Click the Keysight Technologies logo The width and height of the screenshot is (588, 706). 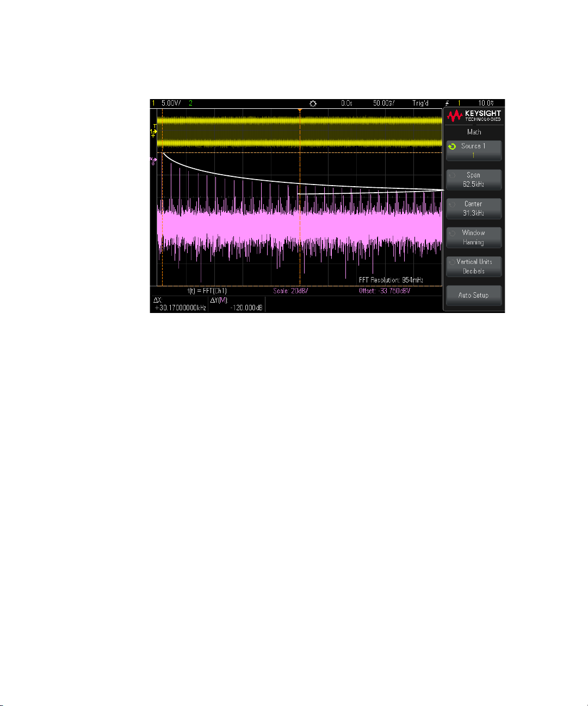(x=474, y=115)
